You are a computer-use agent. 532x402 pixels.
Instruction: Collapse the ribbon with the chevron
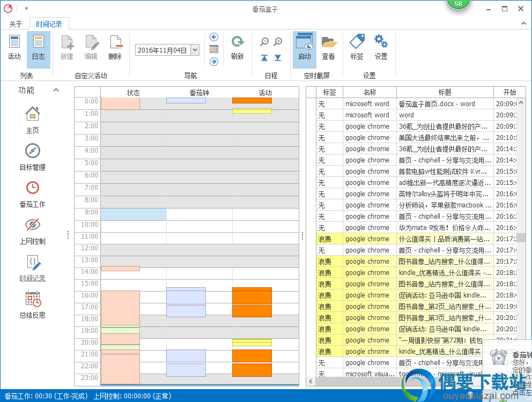coord(523,24)
